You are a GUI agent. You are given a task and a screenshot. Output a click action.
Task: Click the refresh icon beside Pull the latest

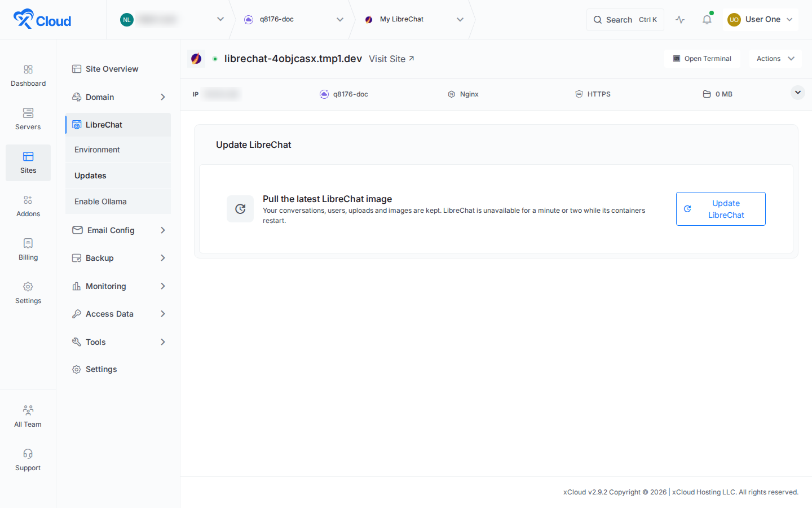click(x=240, y=209)
